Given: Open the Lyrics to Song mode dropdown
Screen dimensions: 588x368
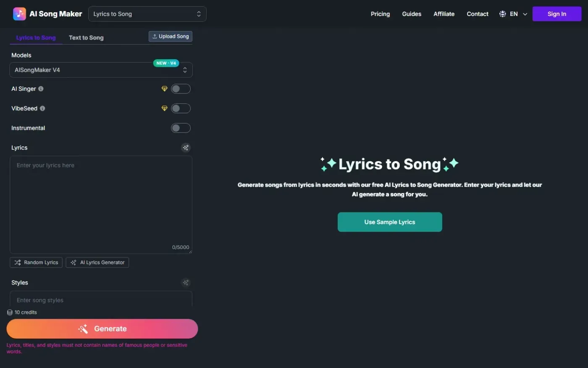Looking at the screenshot, I should coord(147,14).
